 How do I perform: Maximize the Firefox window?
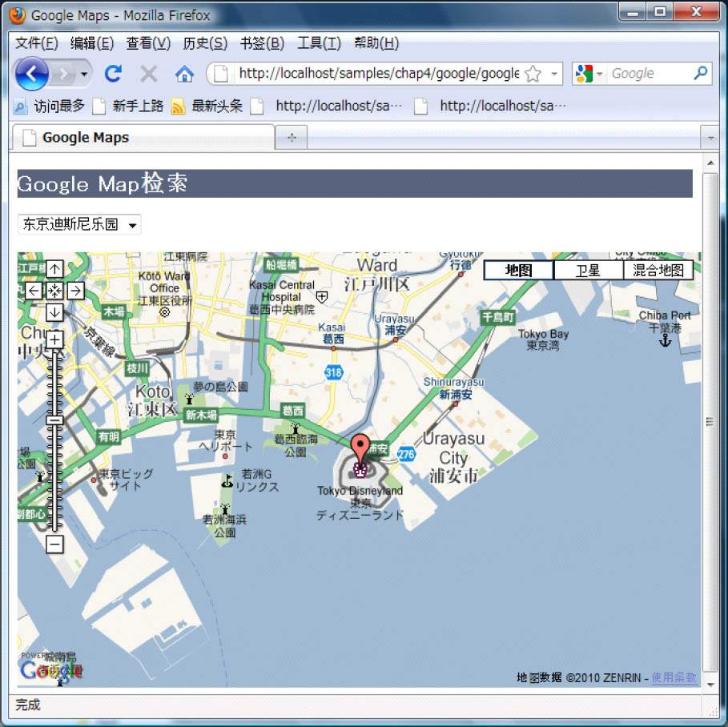pyautogui.click(x=659, y=12)
